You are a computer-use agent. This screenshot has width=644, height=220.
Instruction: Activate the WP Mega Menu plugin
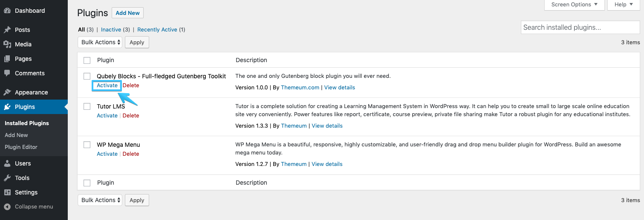coord(107,154)
